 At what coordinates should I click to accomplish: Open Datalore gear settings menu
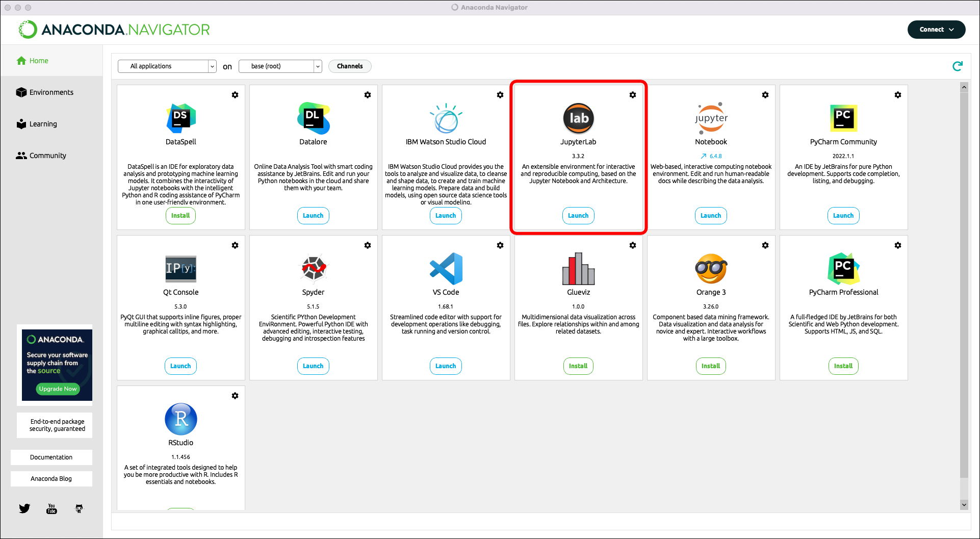pyautogui.click(x=368, y=95)
